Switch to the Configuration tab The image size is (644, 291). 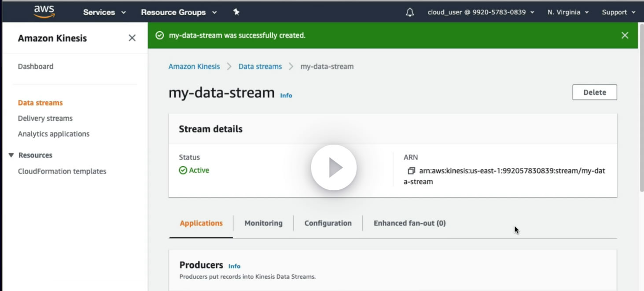[x=328, y=223]
